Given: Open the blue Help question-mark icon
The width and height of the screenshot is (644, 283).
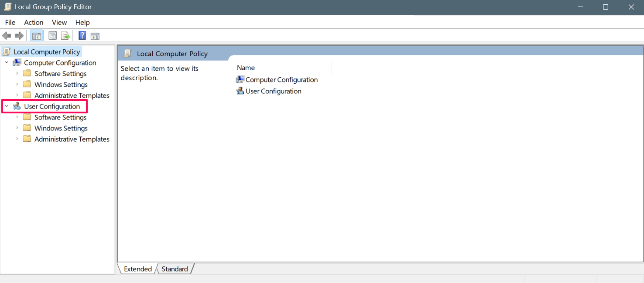Looking at the screenshot, I should [x=82, y=36].
